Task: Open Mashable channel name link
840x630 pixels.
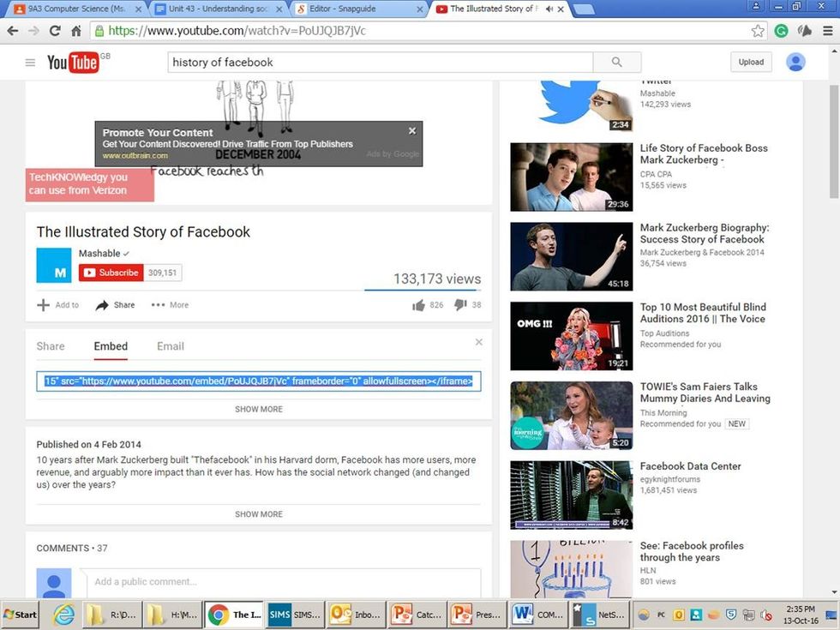Action: pyautogui.click(x=99, y=254)
